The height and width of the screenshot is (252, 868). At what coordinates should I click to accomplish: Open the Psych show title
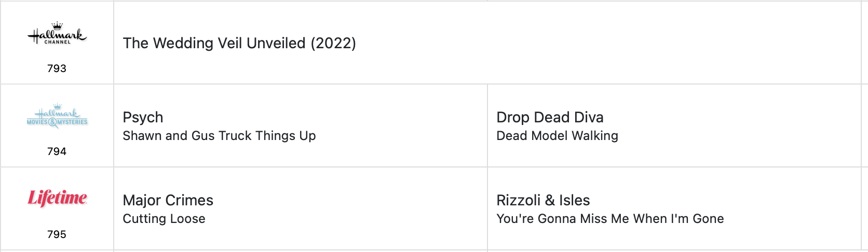(x=143, y=117)
